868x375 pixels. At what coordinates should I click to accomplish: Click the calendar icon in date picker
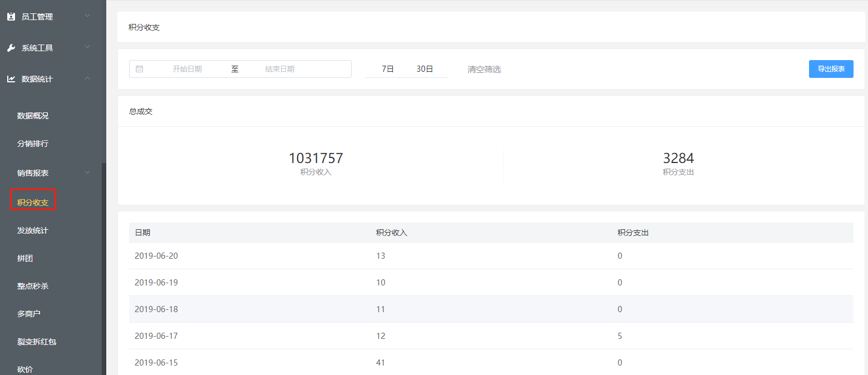[x=140, y=69]
